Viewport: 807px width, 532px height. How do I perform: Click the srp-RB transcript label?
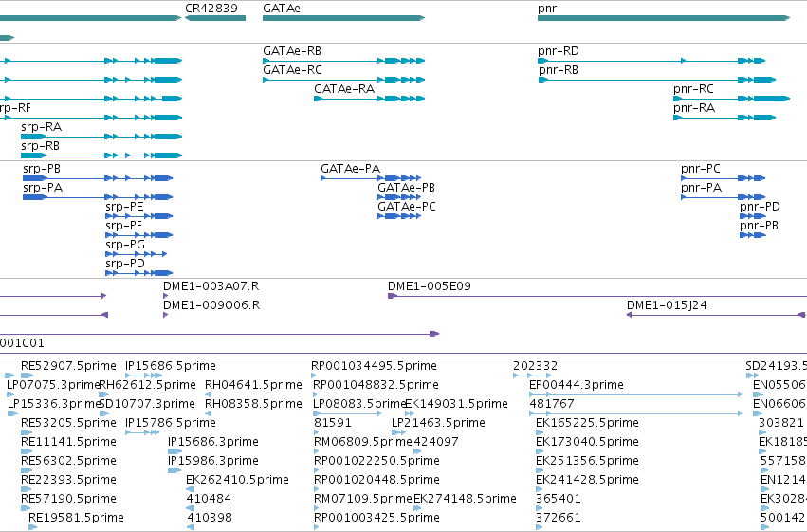[x=40, y=146]
